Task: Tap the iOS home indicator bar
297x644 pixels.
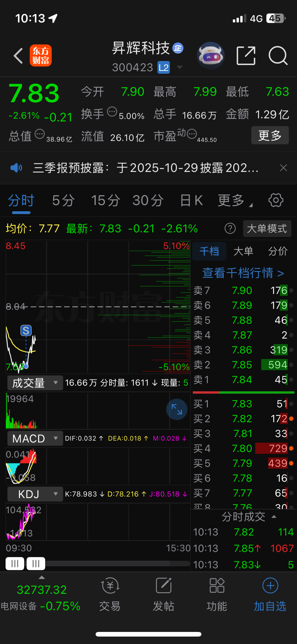Action: point(148,634)
